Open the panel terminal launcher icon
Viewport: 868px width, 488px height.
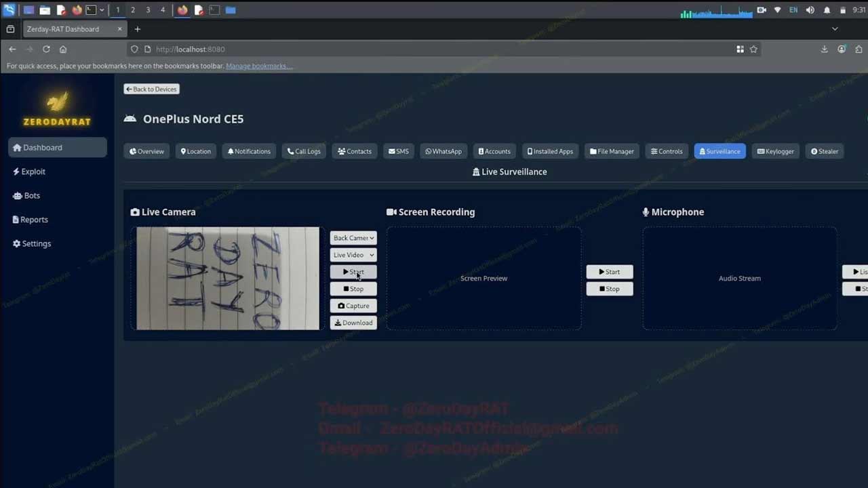click(91, 10)
